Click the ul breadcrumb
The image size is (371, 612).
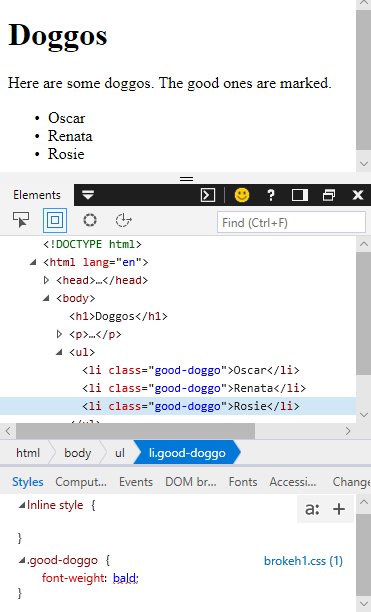point(120,453)
